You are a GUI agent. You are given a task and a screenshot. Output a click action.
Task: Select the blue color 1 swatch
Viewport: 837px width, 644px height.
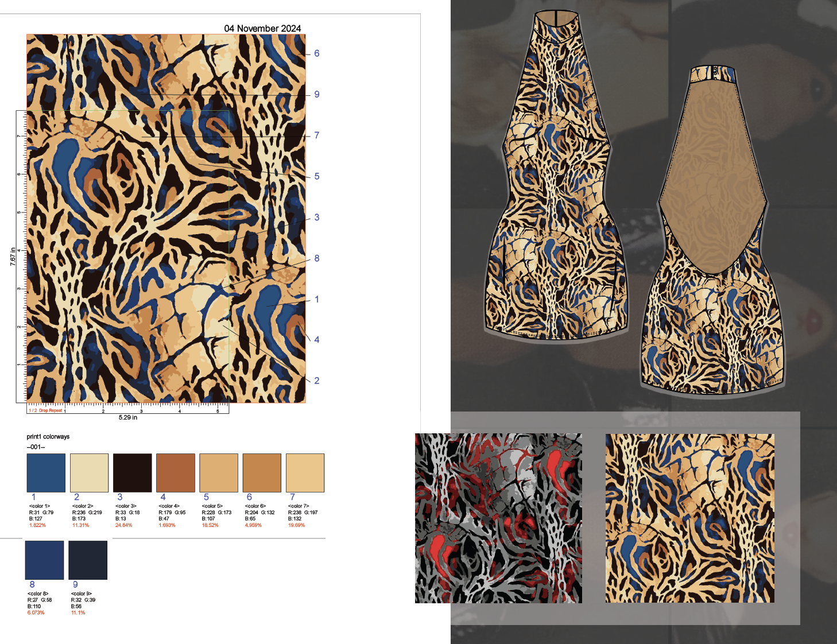pos(46,473)
